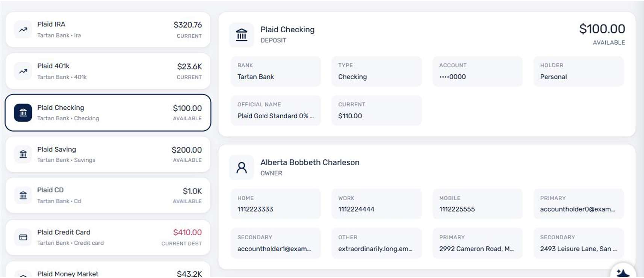Select the Plaid Money Market account

click(x=108, y=270)
